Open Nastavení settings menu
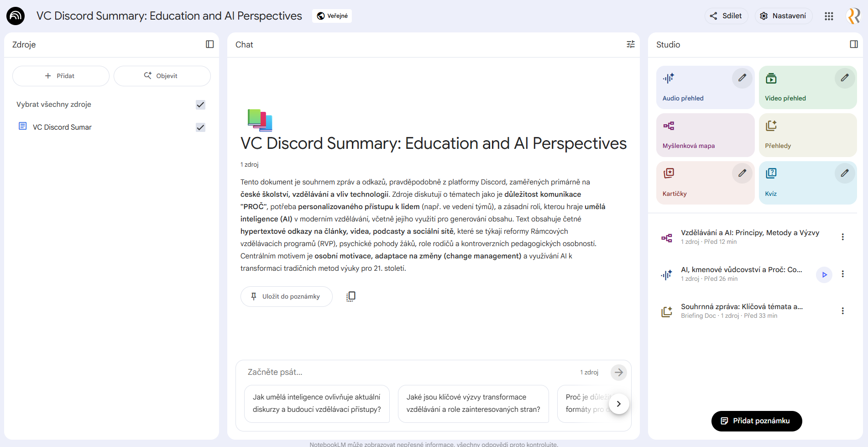868x447 pixels. [783, 16]
